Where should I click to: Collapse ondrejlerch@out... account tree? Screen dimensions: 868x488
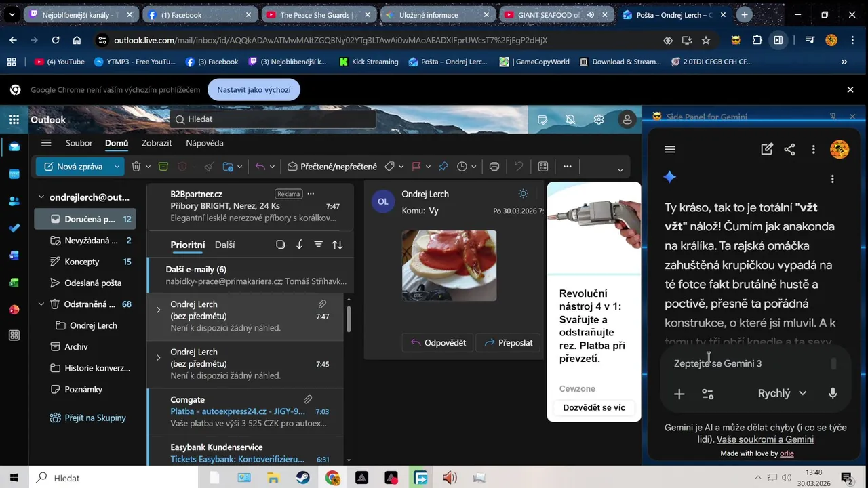[x=41, y=197]
